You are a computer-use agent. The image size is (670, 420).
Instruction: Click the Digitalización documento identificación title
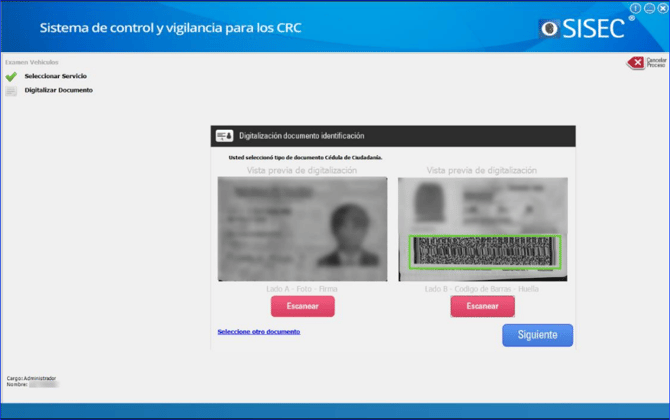click(302, 136)
